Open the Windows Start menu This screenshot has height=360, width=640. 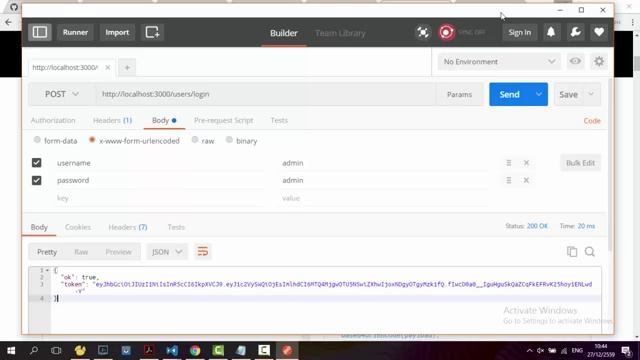tap(11, 351)
